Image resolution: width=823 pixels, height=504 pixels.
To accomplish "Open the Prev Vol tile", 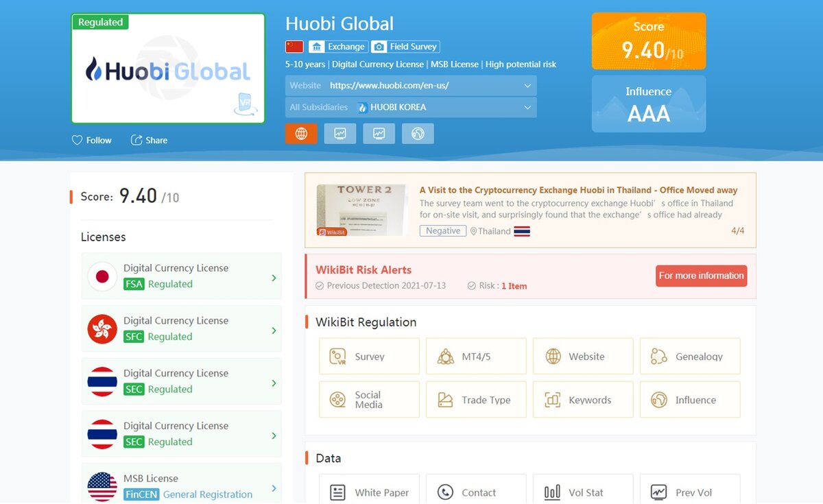I will pyautogui.click(x=690, y=489).
